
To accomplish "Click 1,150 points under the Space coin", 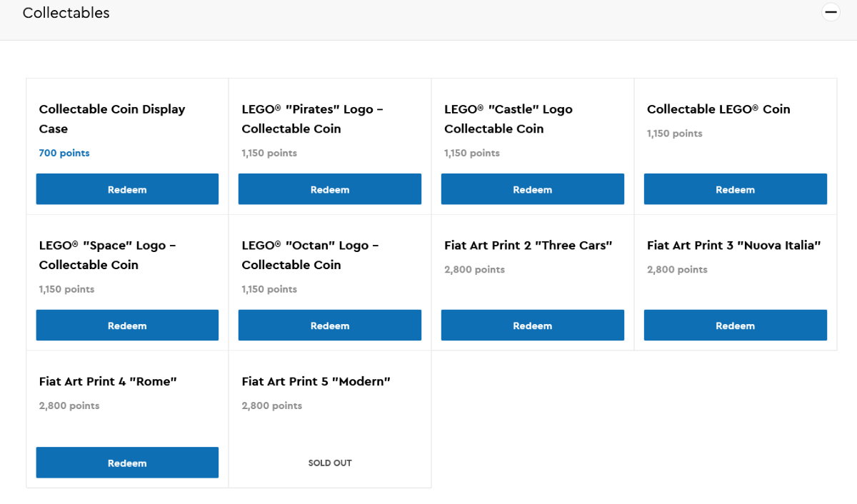I will (x=66, y=289).
